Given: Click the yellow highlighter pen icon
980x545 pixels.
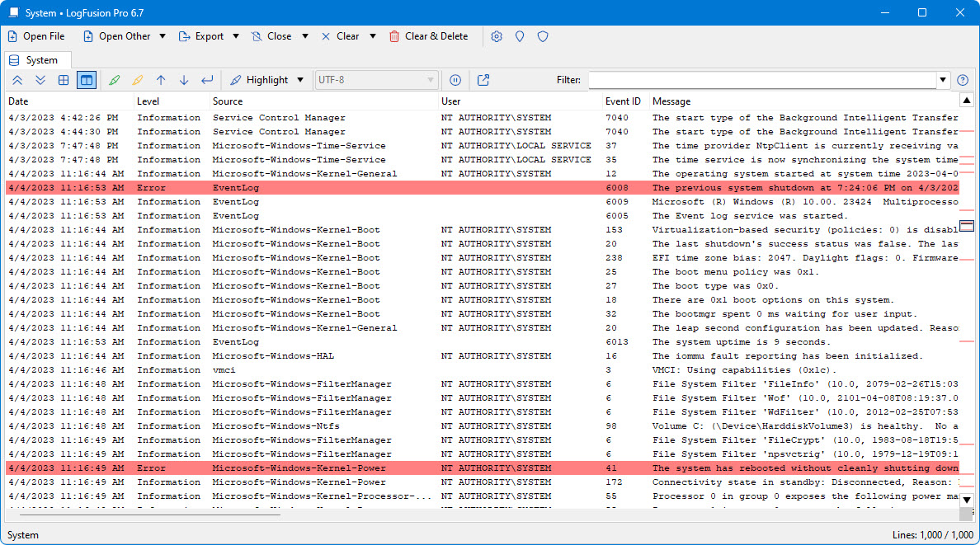Looking at the screenshot, I should point(137,80).
